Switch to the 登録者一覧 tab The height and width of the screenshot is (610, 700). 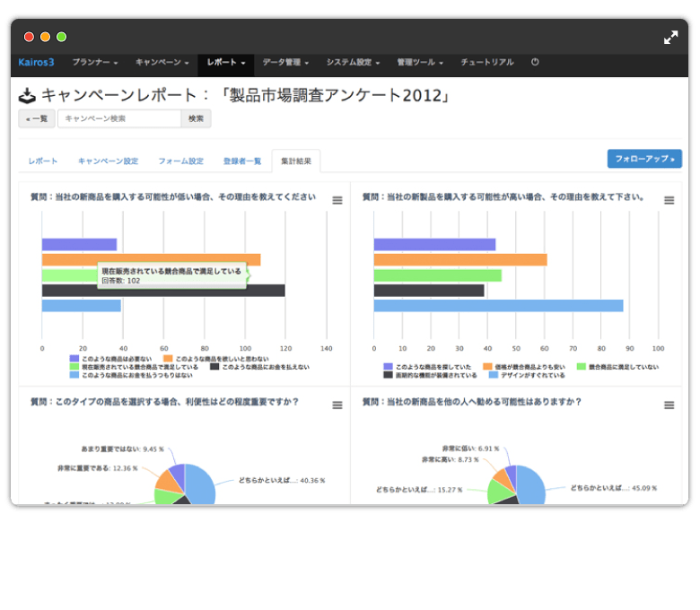pos(242,161)
